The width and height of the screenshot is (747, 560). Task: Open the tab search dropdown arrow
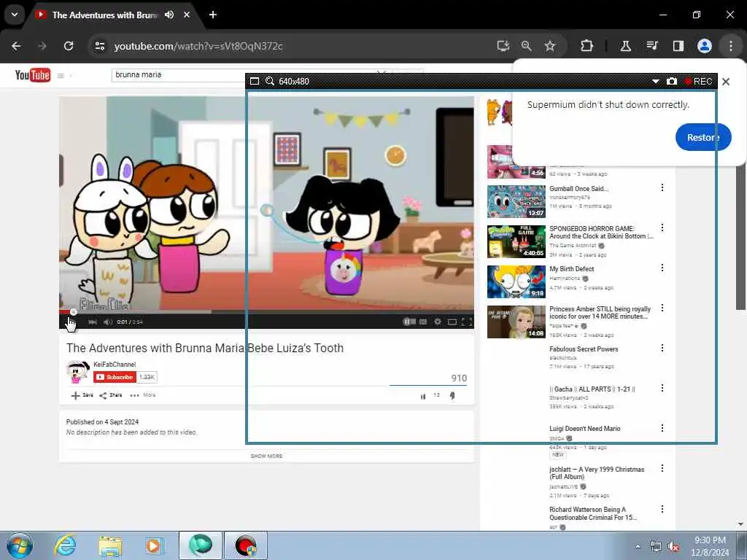point(15,15)
